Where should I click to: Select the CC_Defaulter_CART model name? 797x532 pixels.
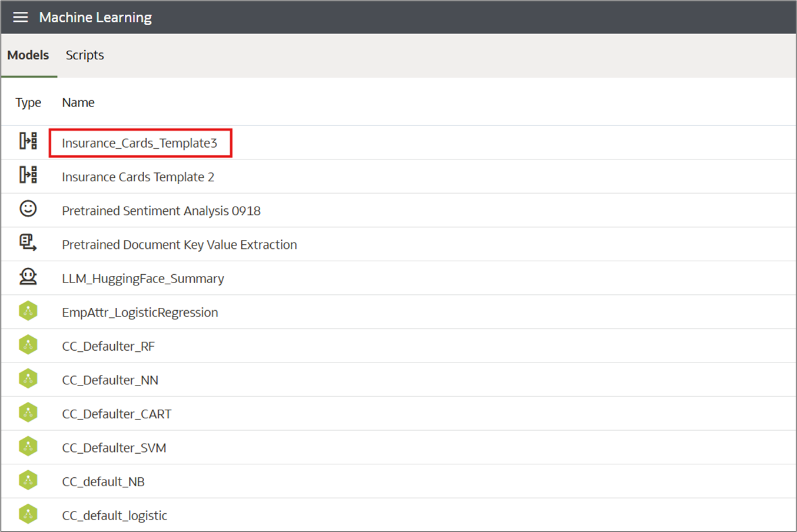pos(117,414)
